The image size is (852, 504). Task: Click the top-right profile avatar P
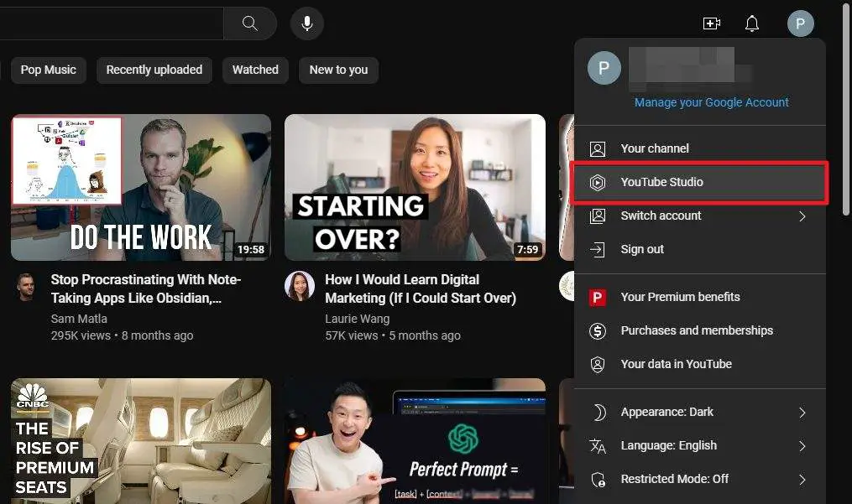click(801, 23)
